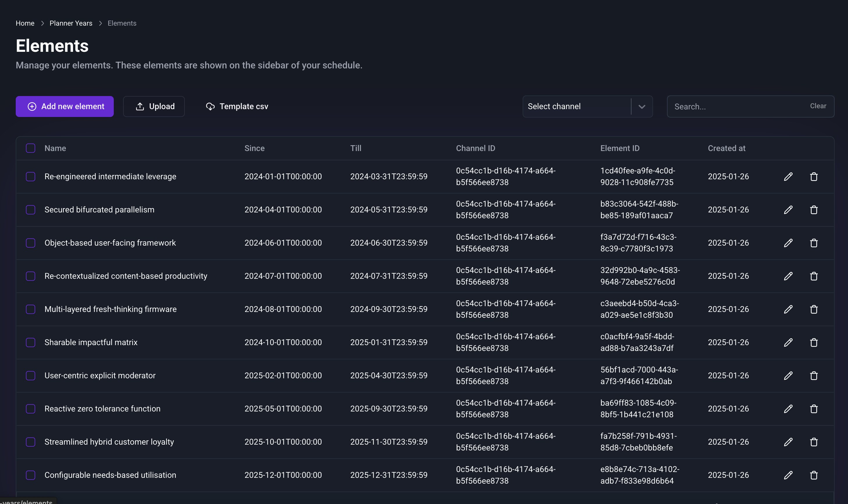Click the Elements breadcrumb label
The image size is (848, 504).
122,23
